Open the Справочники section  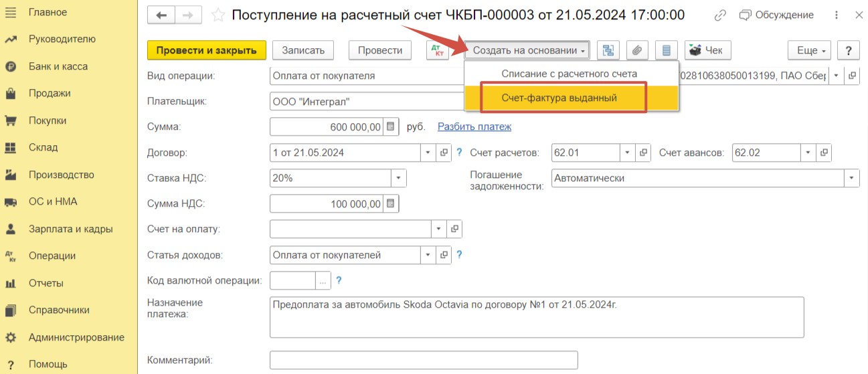pyautogui.click(x=59, y=310)
